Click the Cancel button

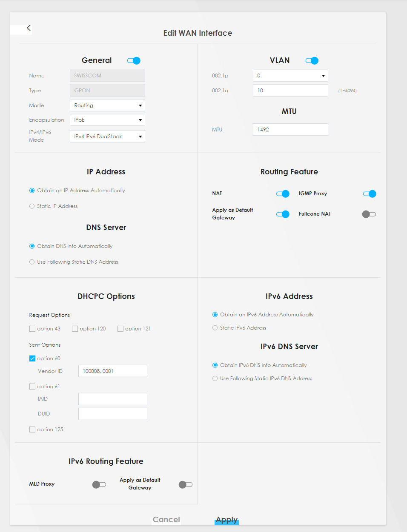[x=166, y=520]
